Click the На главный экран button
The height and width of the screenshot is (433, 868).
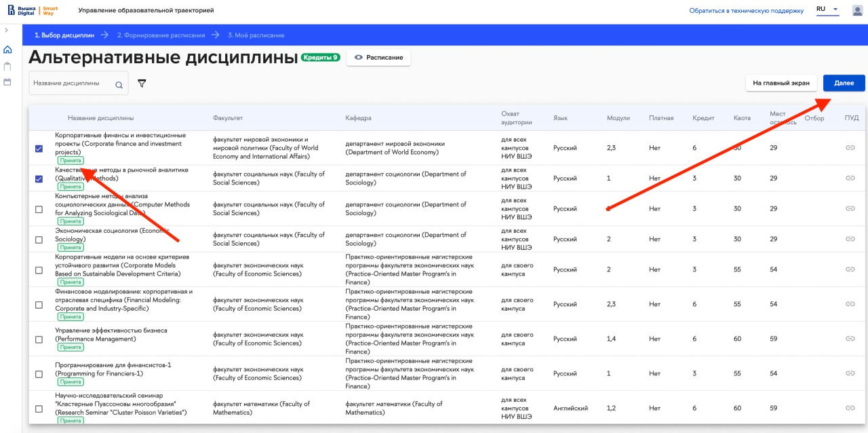[781, 83]
